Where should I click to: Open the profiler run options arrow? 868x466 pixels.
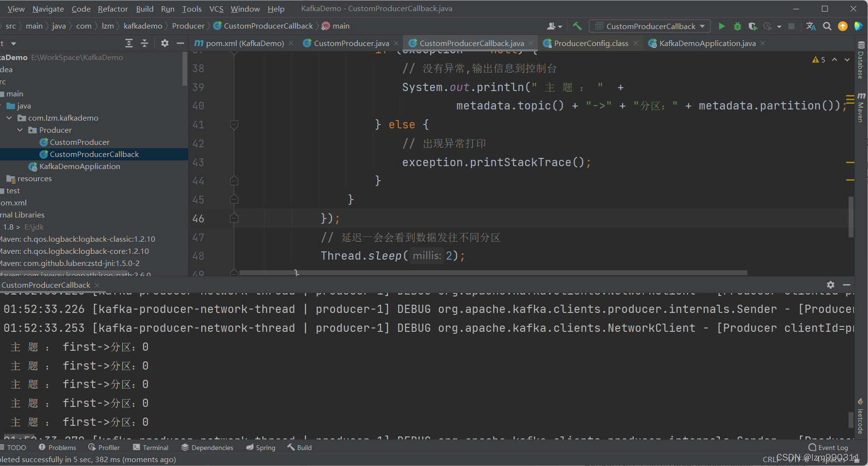[x=779, y=27]
